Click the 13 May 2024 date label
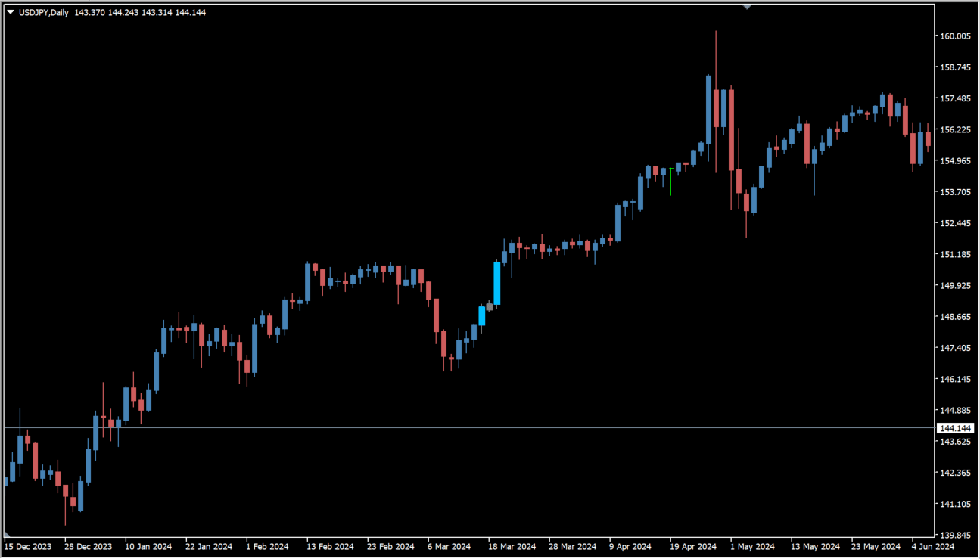 (815, 547)
